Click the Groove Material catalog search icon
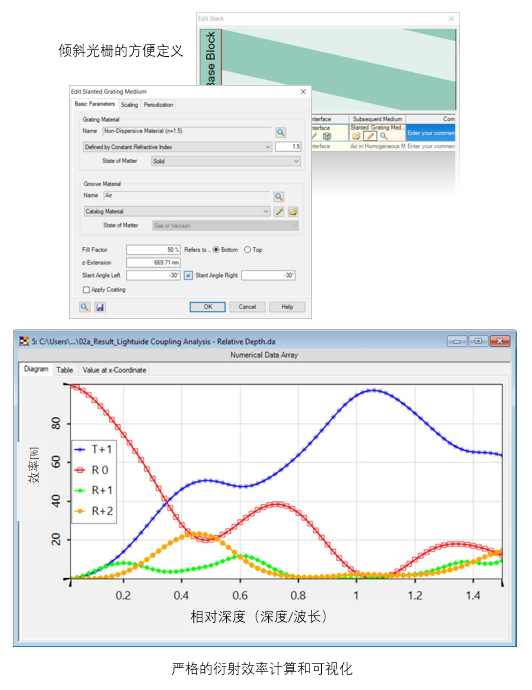This screenshot has width=532, height=690. pos(279,196)
